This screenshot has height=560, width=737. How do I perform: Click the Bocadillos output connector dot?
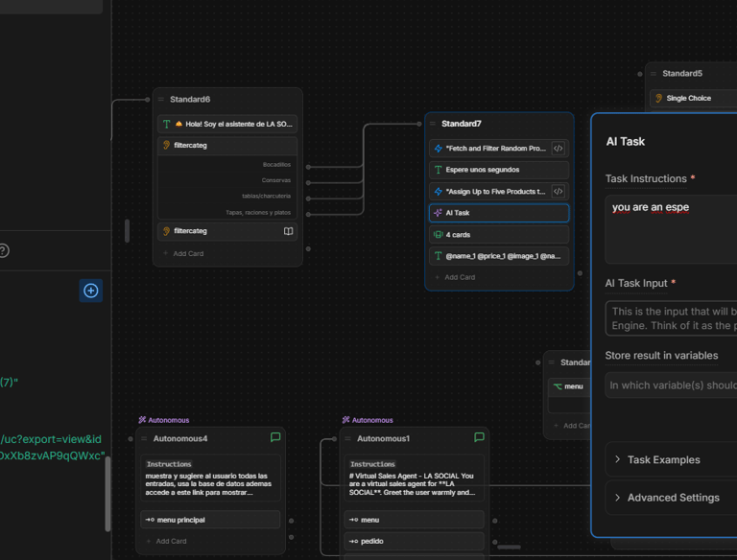[x=308, y=167]
